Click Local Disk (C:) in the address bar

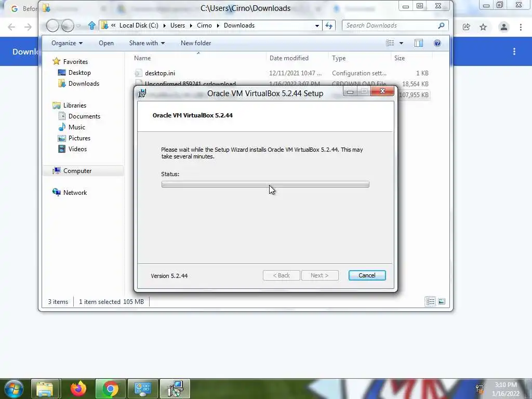[139, 25]
